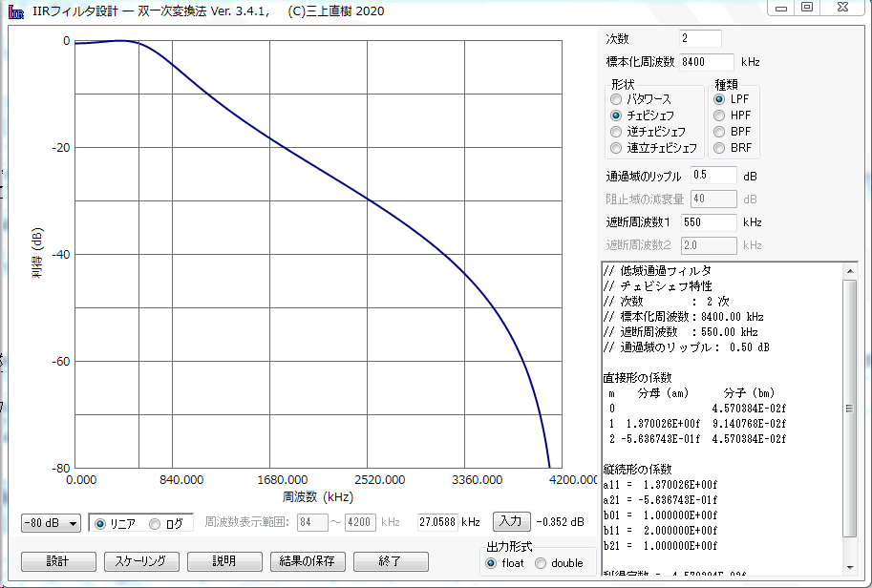Select the 連立チェビシェフ filter shape
The width and height of the screenshot is (872, 588).
point(617,148)
